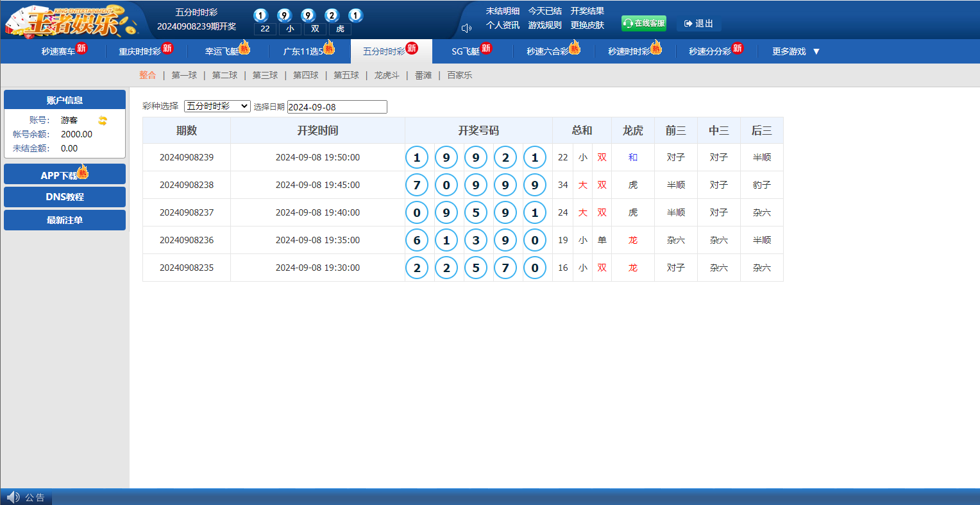Click the account refresh coins icon
980x505 pixels.
[103, 121]
